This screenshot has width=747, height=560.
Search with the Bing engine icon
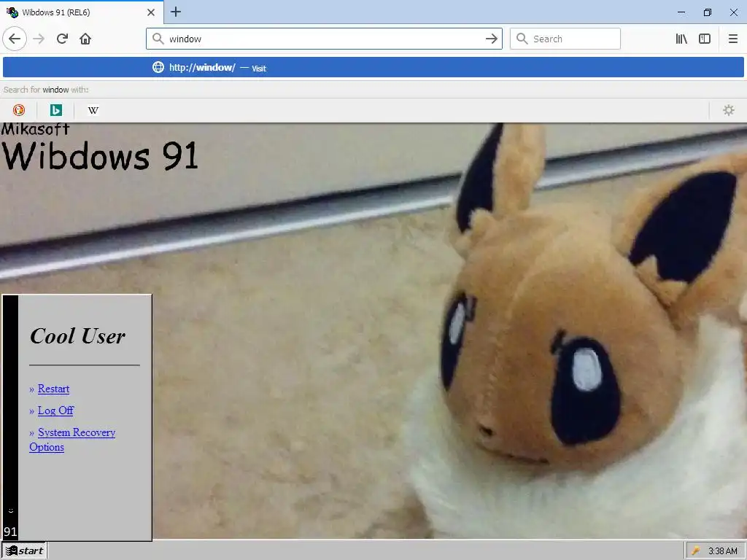pyautogui.click(x=55, y=110)
